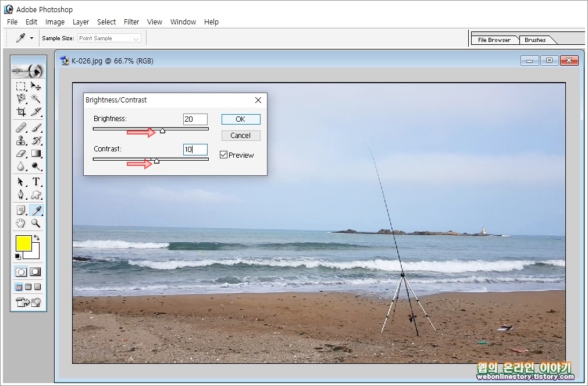Open the View menu
This screenshot has height=386, width=588.
[155, 22]
